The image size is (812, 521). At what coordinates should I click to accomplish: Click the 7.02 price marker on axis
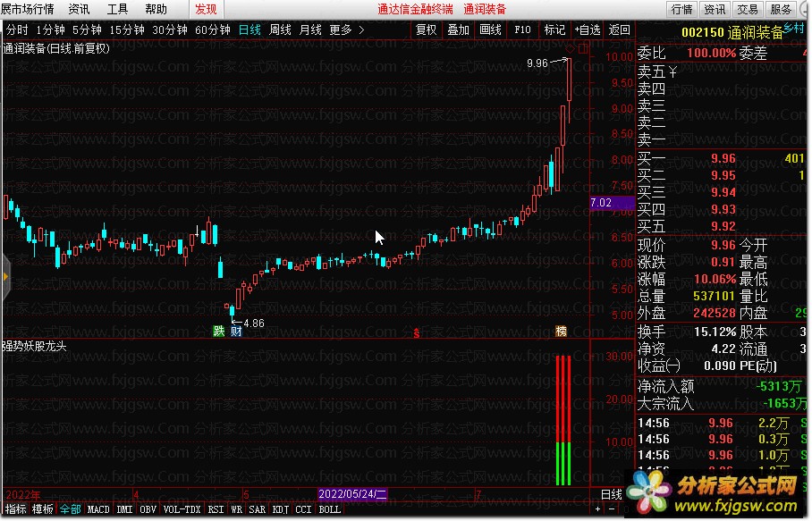click(x=612, y=203)
